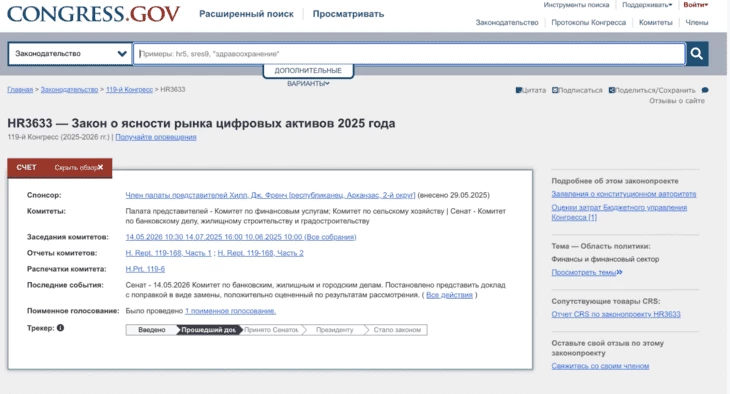Viewport: 730px width, 394px height.
Task: Open Заявления о конституционном авторитете link
Action: (624, 194)
